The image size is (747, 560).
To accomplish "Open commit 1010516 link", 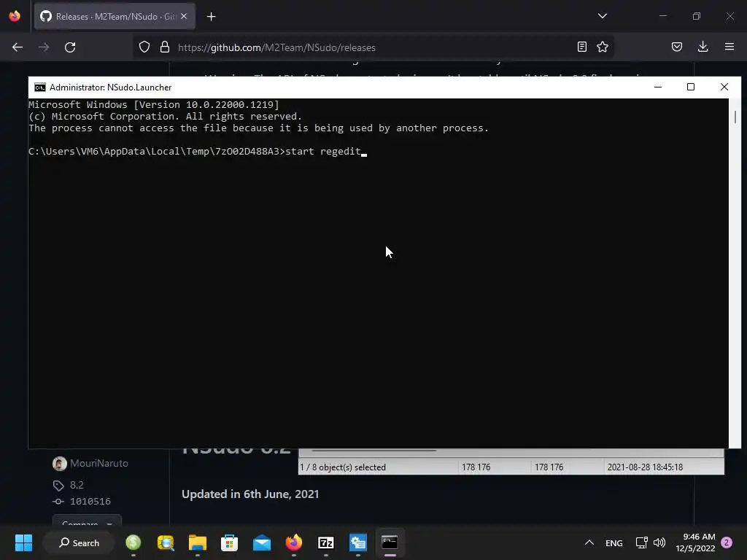I will 90,502.
